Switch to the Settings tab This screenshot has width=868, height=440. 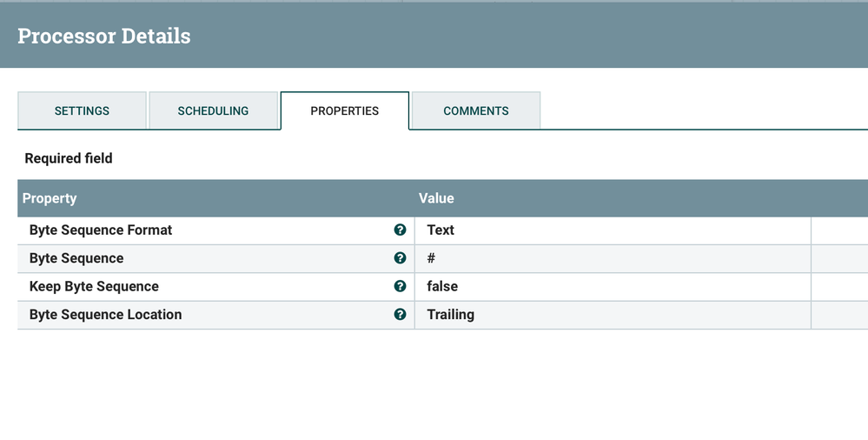click(x=82, y=110)
